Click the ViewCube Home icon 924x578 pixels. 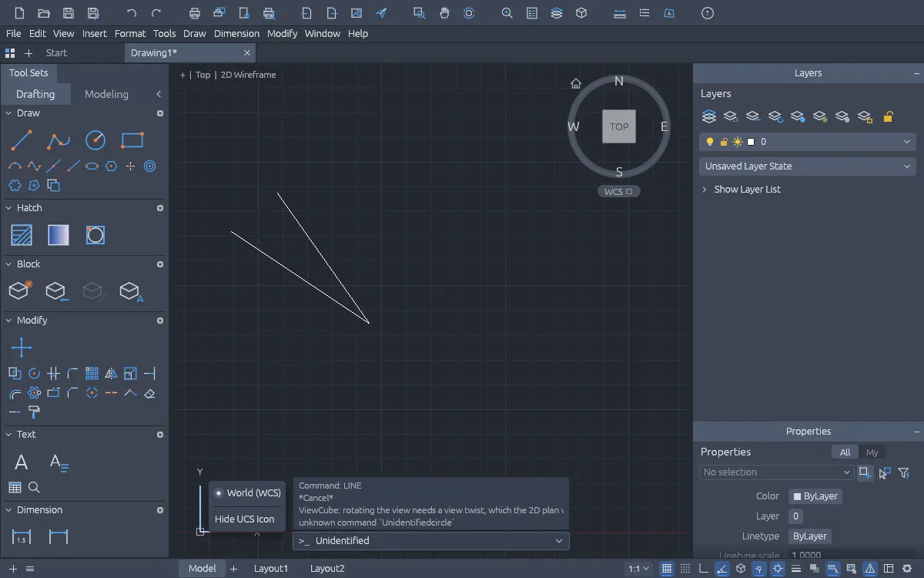tap(575, 83)
